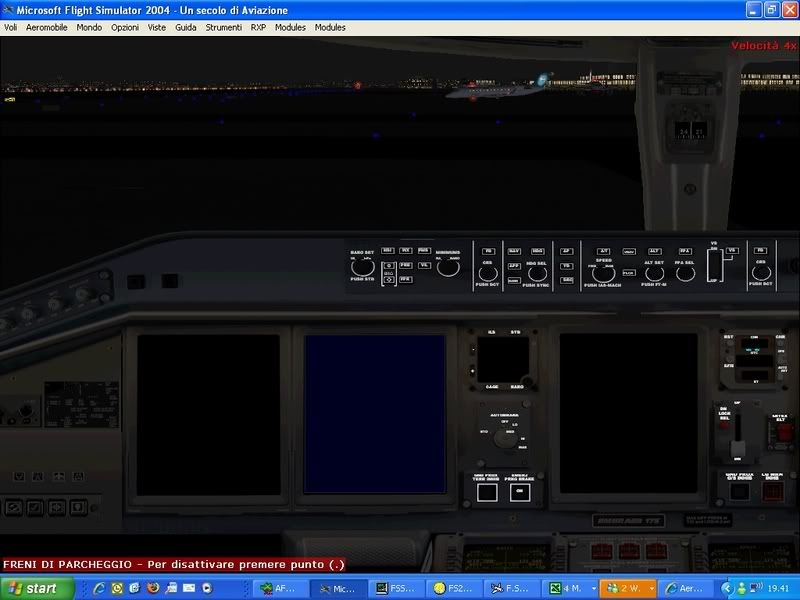Click the PRE preview button
This screenshot has height=600, width=800.
pyautogui.click(x=405, y=265)
